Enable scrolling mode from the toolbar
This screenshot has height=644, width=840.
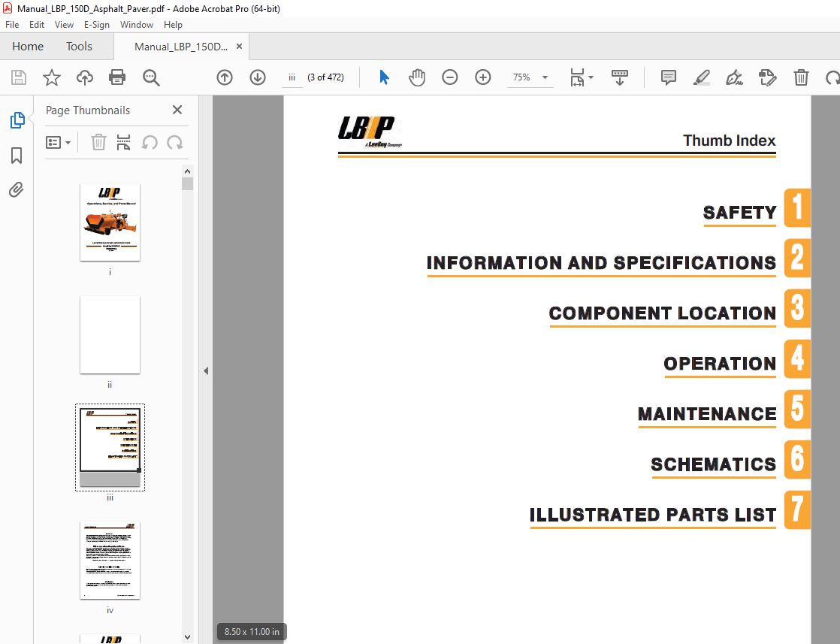(620, 77)
